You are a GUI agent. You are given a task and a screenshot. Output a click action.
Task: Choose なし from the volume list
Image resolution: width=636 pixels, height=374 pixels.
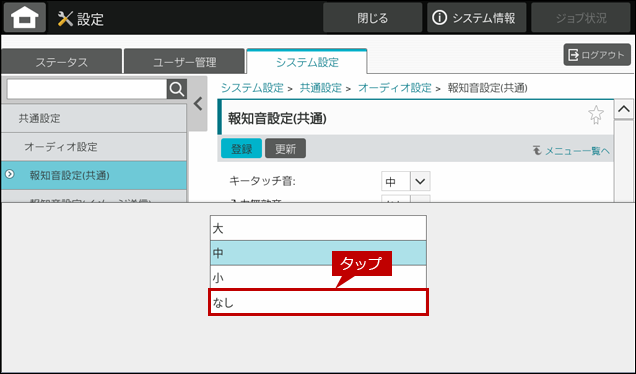(x=318, y=303)
